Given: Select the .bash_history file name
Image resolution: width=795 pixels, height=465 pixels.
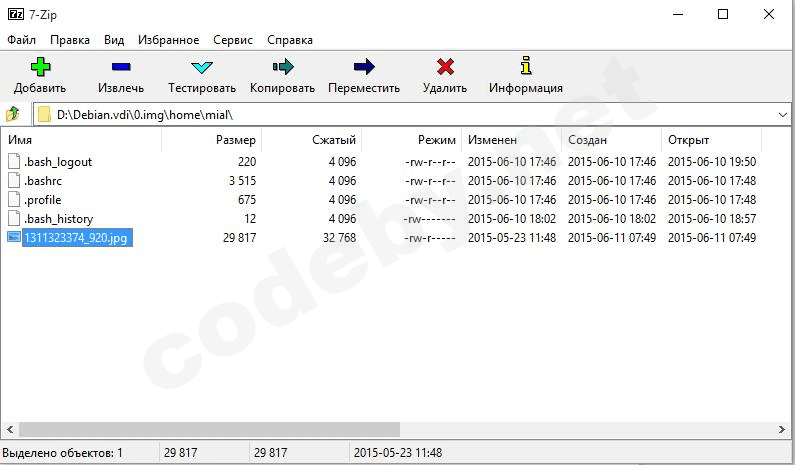Looking at the screenshot, I should tap(58, 219).
